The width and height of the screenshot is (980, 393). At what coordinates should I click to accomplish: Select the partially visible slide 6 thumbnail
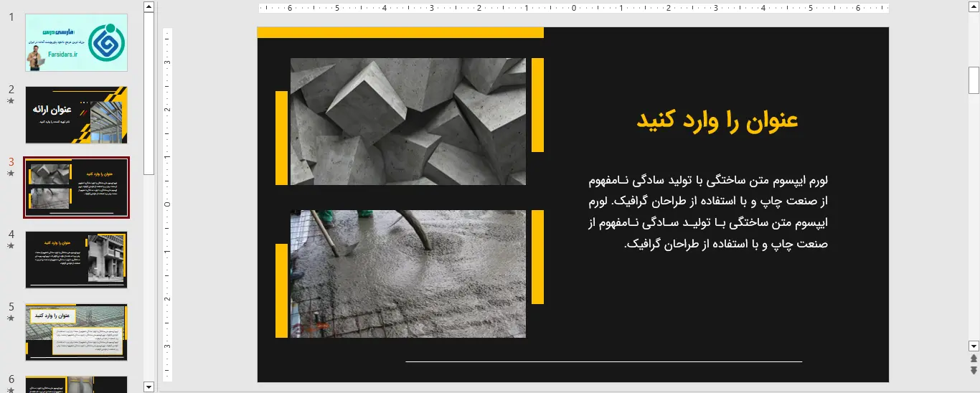[x=76, y=384]
